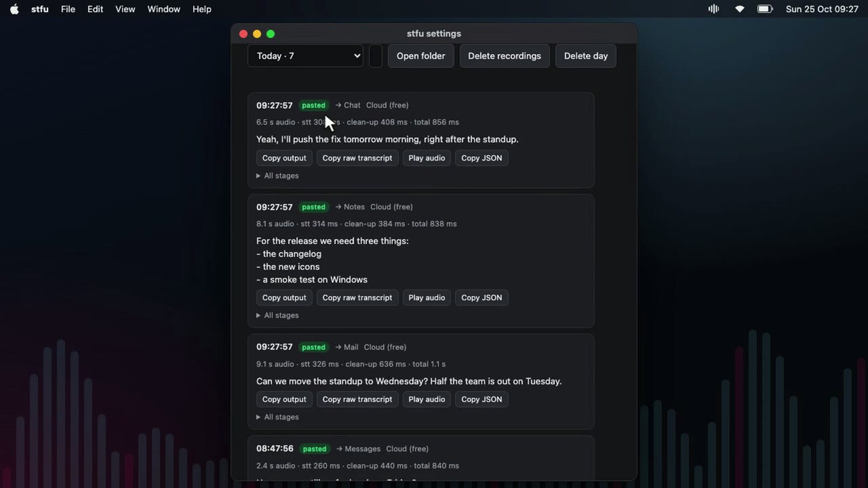This screenshot has height=488, width=868.
Task: Expand All stages under the Notes entry
Action: point(277,315)
